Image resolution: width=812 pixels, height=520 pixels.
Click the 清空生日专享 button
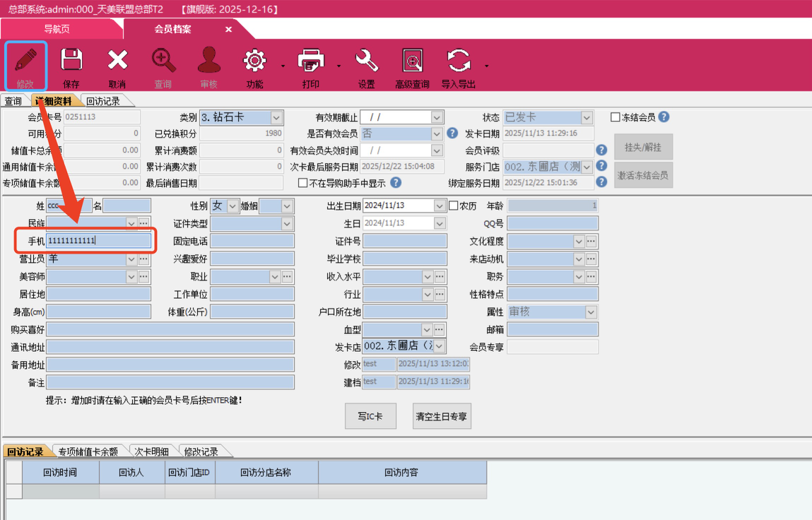[x=442, y=416]
